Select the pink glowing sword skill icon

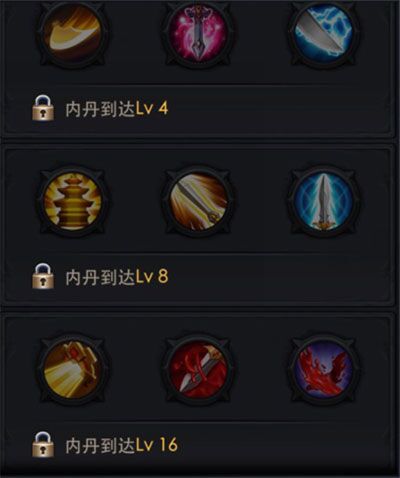tap(198, 34)
